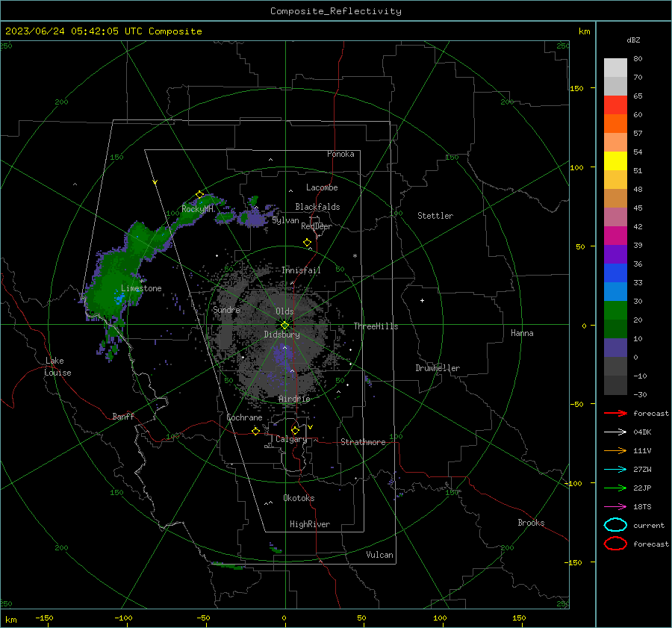Select the blue 36-33 dBZ color swatch

615,273
